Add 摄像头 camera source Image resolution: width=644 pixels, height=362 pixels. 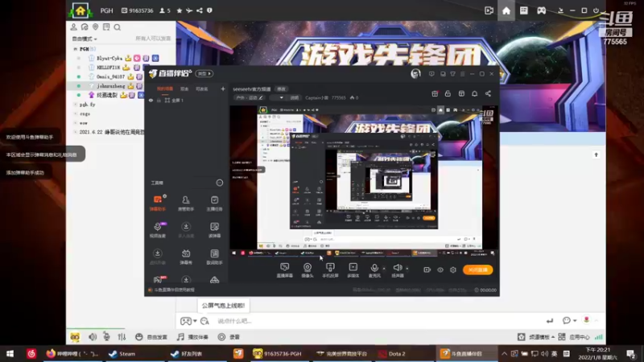(x=308, y=270)
